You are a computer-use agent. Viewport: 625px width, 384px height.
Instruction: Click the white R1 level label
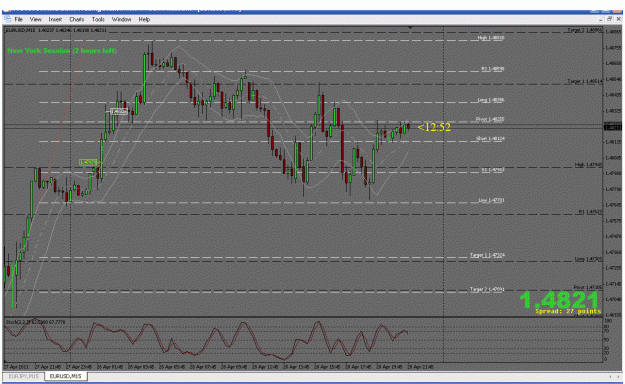[x=493, y=69]
